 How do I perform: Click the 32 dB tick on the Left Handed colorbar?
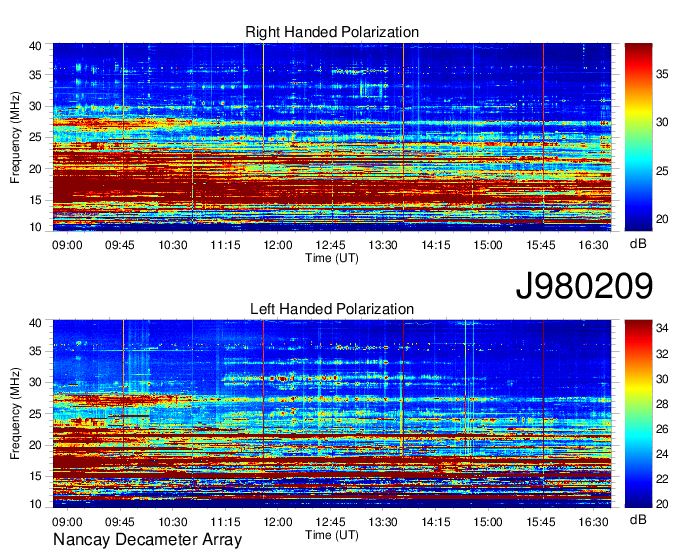[662, 354]
